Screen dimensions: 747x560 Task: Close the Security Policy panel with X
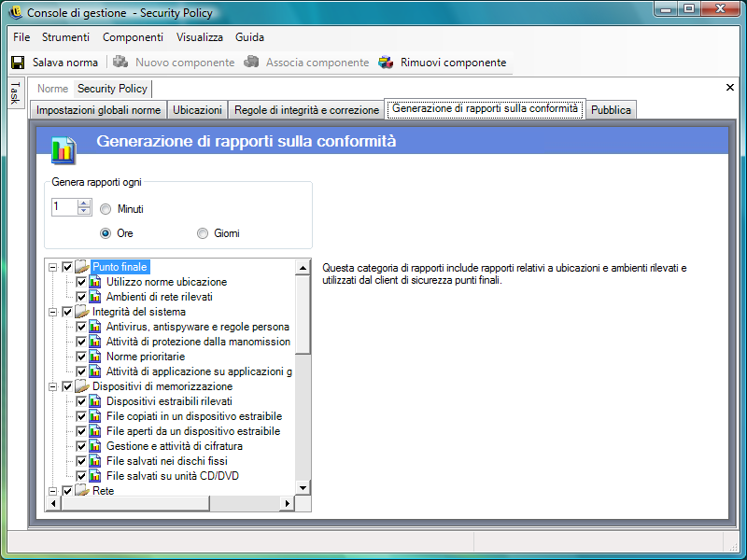[x=729, y=88]
